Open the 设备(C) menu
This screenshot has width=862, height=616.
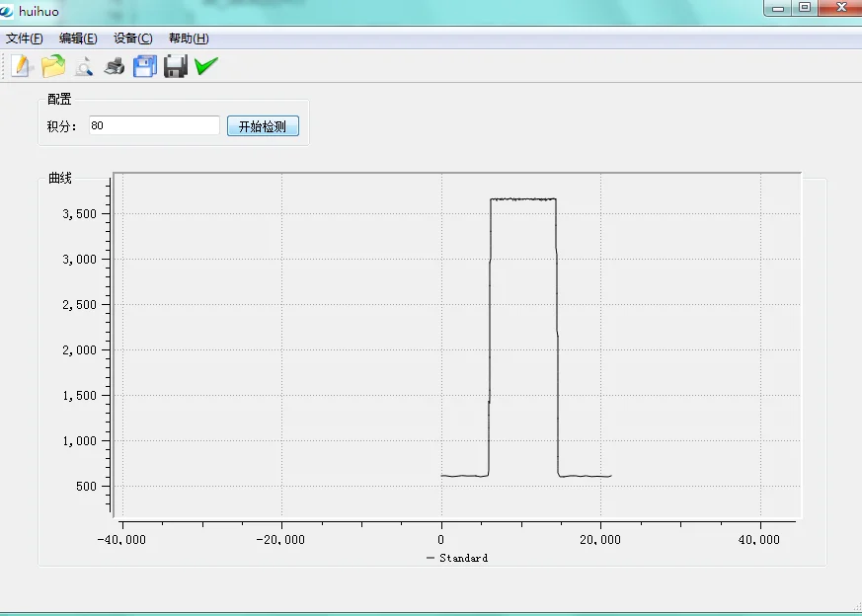[x=133, y=38]
